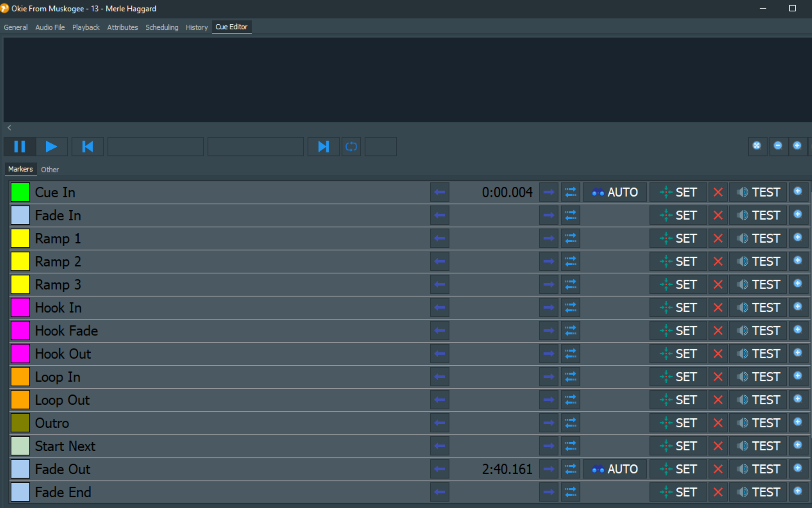812x508 pixels.
Task: Zoom out the waveform view
Action: tap(778, 146)
